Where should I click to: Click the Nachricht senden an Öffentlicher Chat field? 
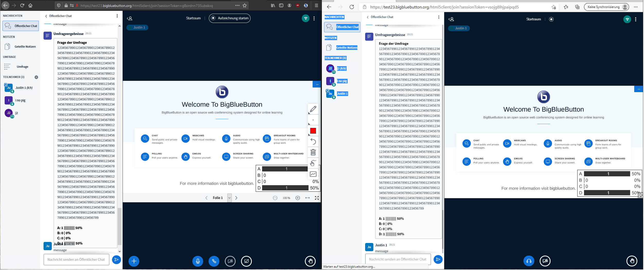[76, 259]
